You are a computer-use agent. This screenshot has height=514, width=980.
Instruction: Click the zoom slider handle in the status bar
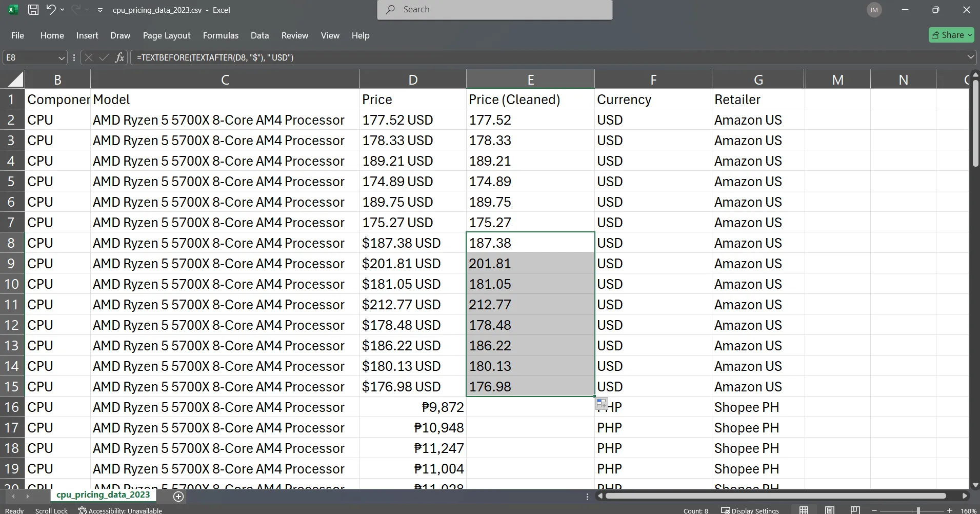point(918,510)
